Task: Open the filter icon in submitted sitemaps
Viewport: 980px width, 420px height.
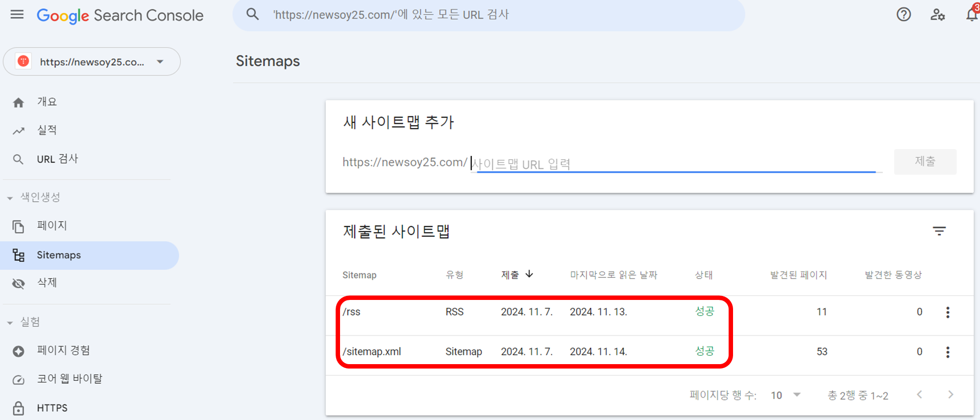Action: click(939, 231)
